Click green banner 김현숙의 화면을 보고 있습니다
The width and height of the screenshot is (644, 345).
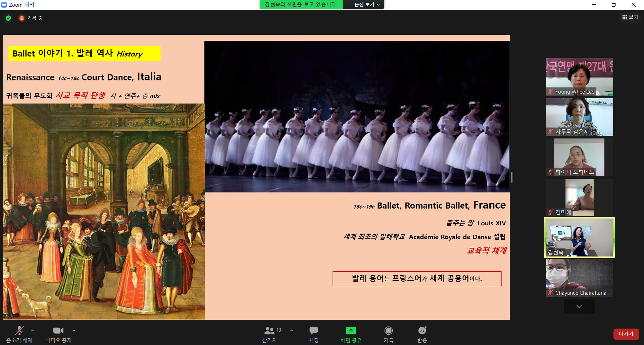pos(301,4)
